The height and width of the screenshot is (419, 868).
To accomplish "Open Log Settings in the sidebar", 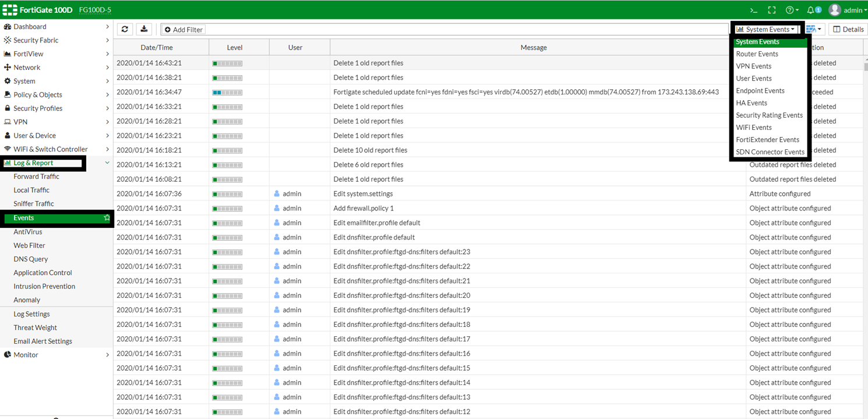I will click(31, 314).
